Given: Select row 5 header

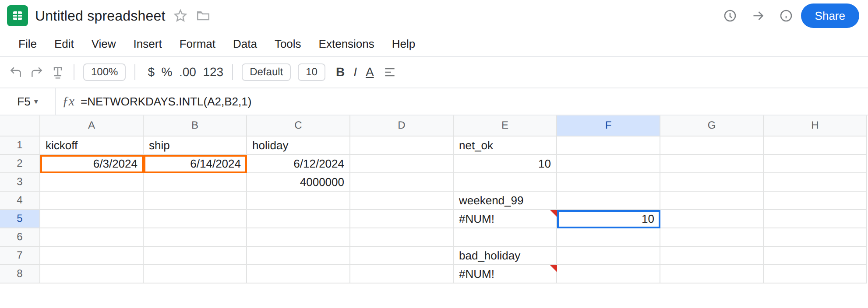Looking at the screenshot, I should (20, 218).
